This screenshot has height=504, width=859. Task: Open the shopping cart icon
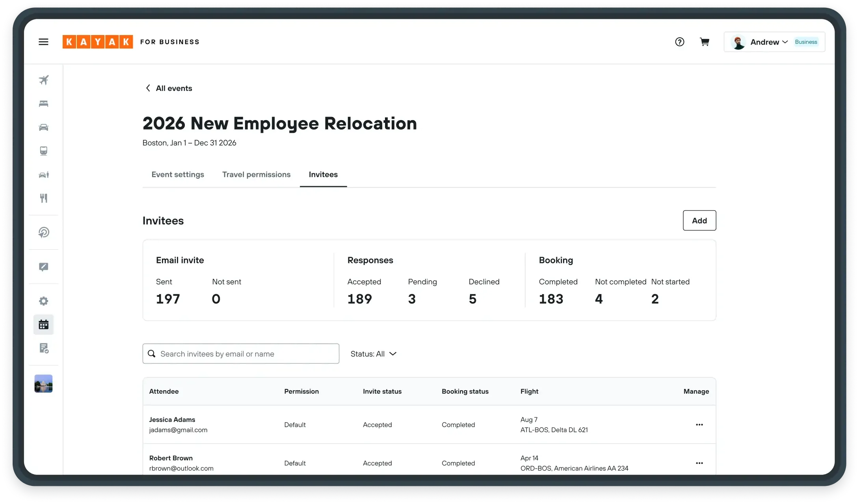point(705,42)
